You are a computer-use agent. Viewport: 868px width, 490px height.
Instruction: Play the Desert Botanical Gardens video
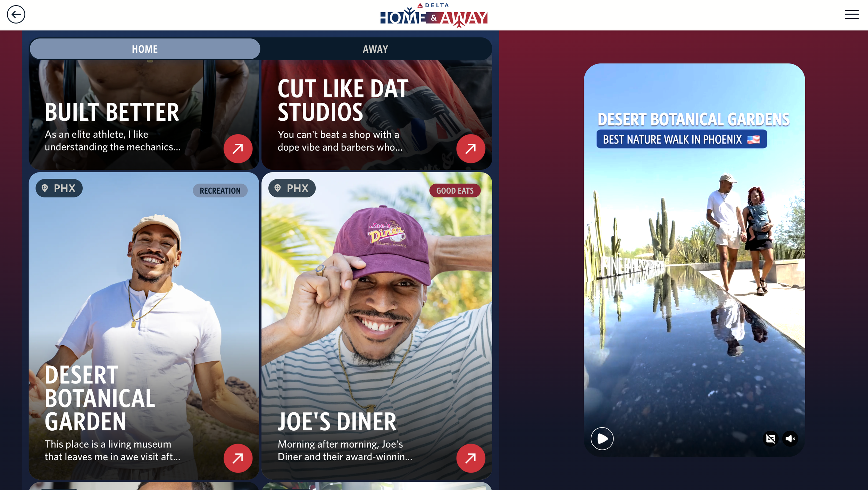602,439
